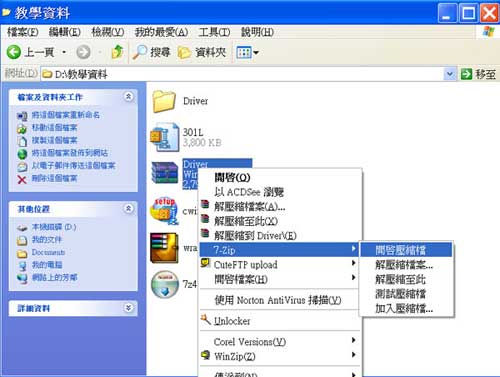Choose 解壓縮到 Driver\(E) context entry
This screenshot has width=500, height=377.
pos(280,236)
